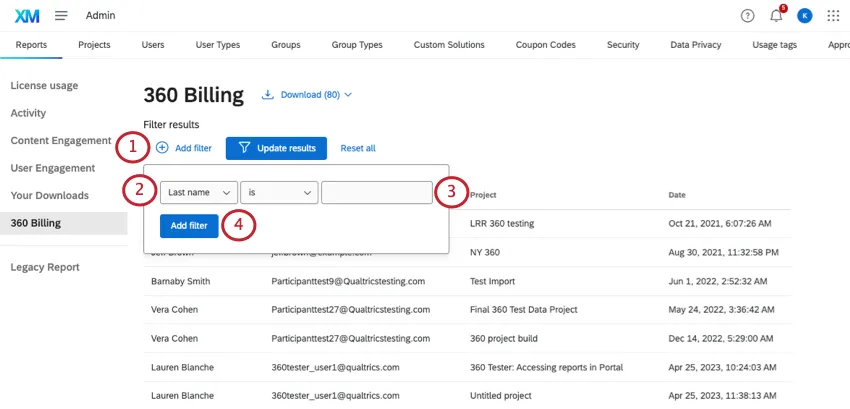The height and width of the screenshot is (409, 850).
Task: Switch to the Coupon Codes tab
Action: click(545, 45)
